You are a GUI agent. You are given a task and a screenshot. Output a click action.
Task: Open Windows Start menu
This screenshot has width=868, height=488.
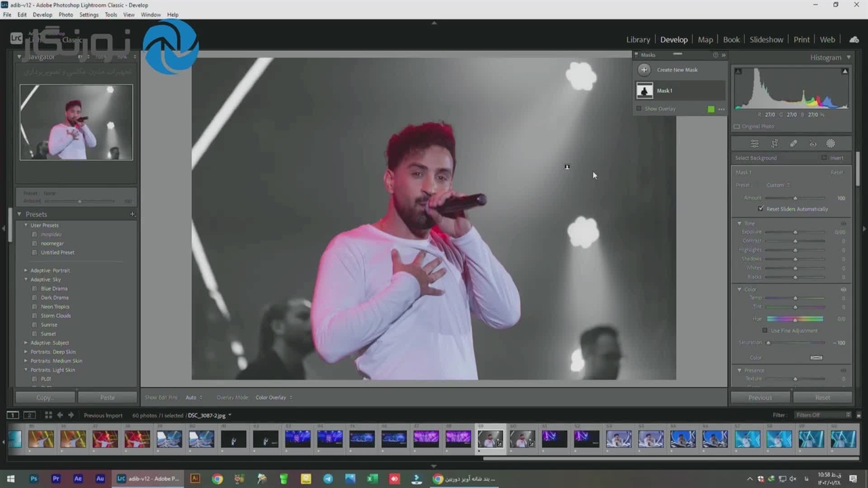click(11, 479)
